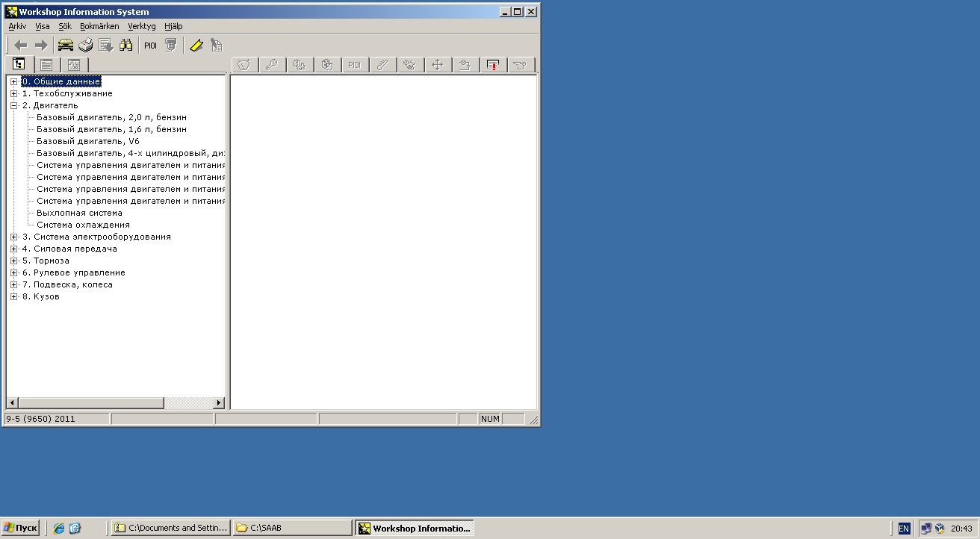Go forward with the right arrow toolbar icon

click(41, 46)
